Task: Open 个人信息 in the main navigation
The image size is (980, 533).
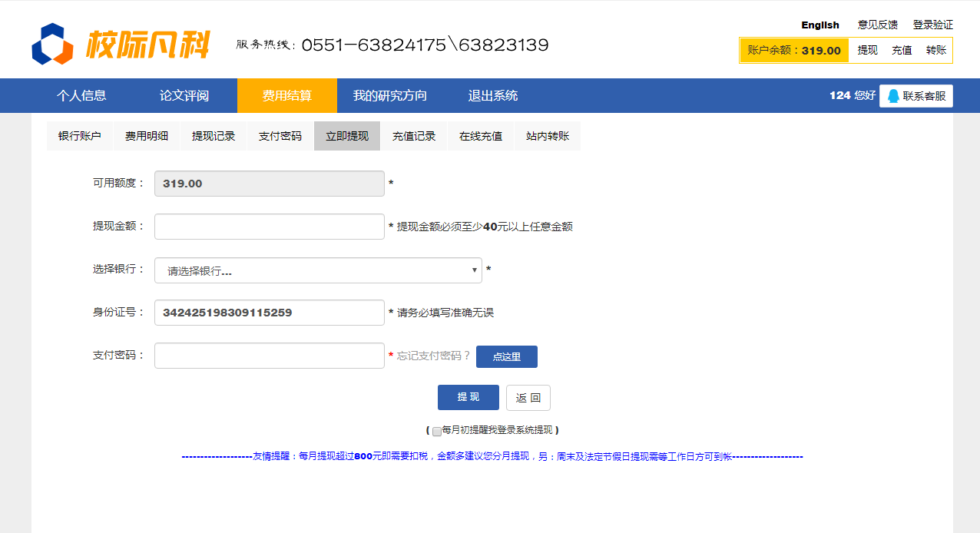Action: 81,96
